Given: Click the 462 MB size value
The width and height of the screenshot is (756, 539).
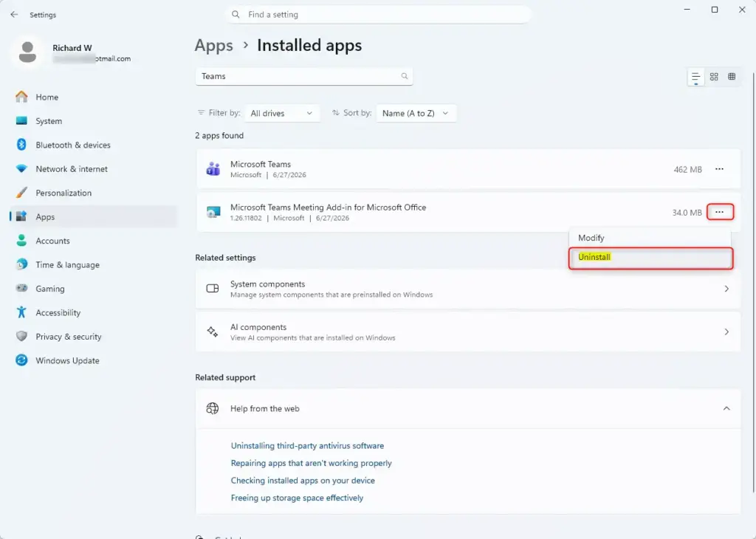Looking at the screenshot, I should (x=687, y=170).
